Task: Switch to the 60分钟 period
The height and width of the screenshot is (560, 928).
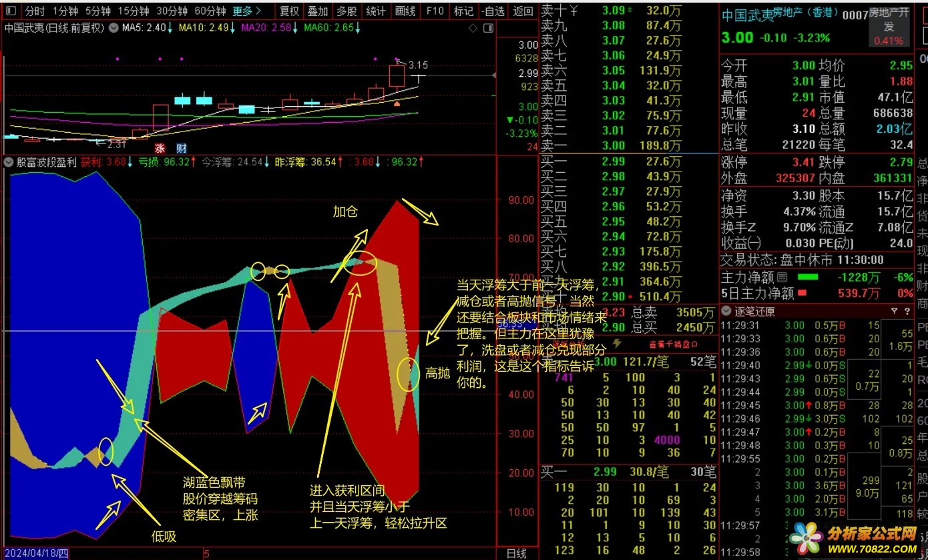Action: pyautogui.click(x=210, y=11)
